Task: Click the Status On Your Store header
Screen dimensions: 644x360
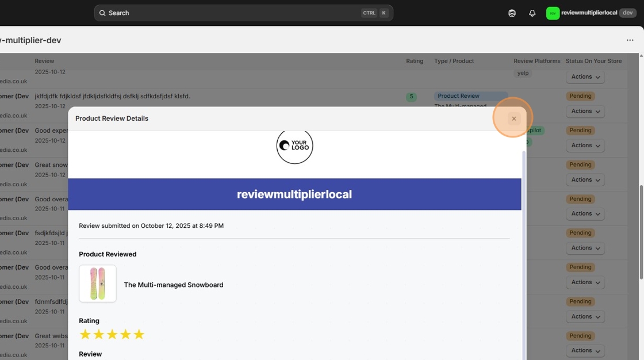Action: coord(593,61)
